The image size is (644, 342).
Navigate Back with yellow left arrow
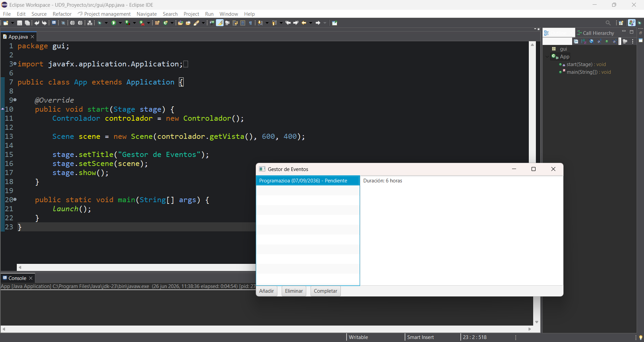click(304, 23)
